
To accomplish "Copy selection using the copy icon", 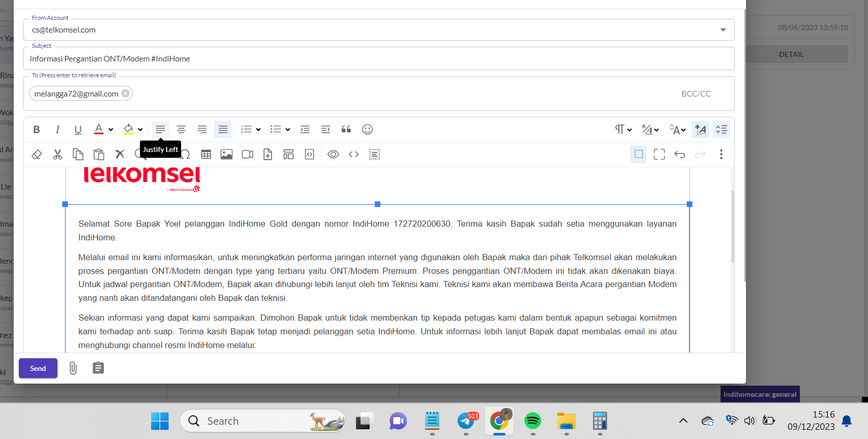I will coord(78,154).
